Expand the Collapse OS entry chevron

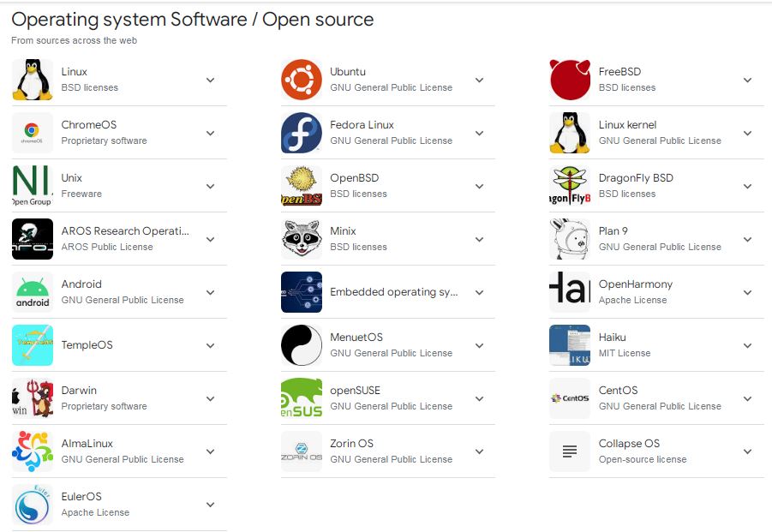(747, 451)
